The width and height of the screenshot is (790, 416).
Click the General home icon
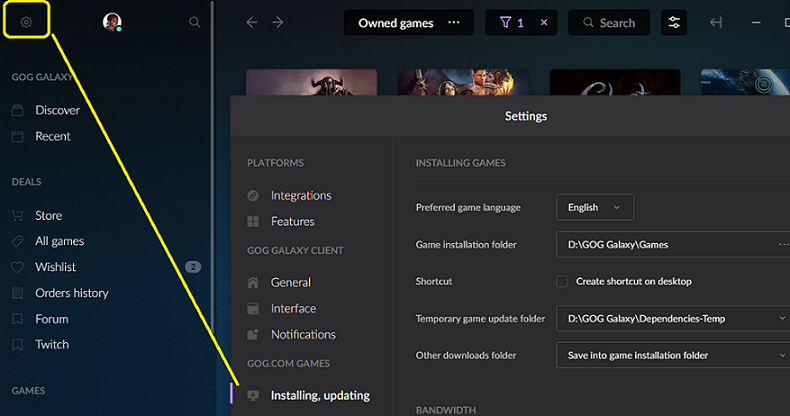coord(253,283)
